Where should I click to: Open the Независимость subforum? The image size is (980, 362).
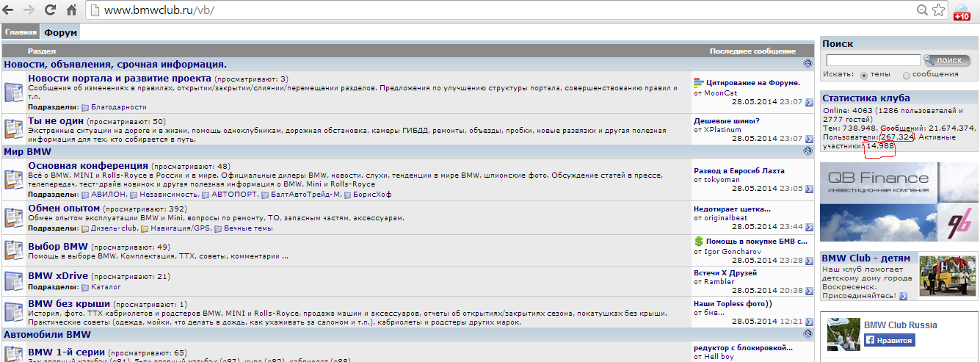(x=168, y=195)
